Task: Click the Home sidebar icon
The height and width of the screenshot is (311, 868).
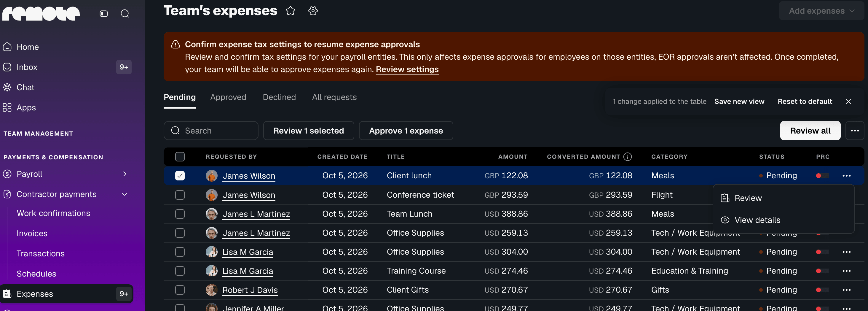Action: (x=7, y=47)
